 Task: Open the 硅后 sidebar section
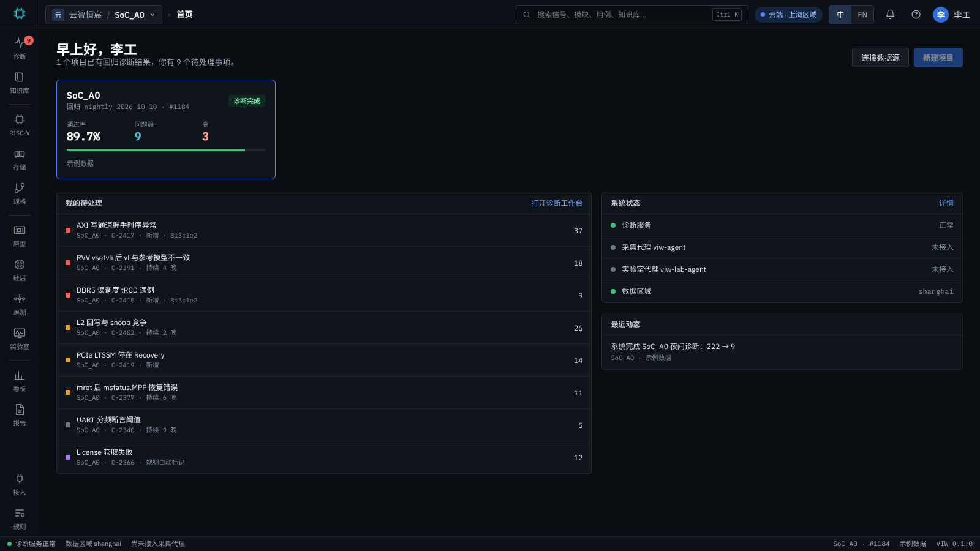click(x=20, y=270)
